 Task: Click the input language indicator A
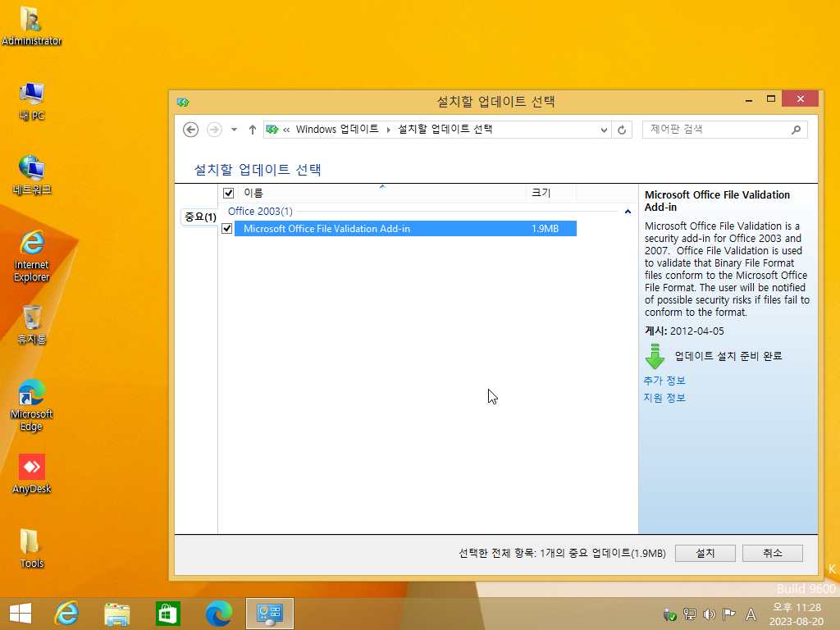(x=751, y=614)
